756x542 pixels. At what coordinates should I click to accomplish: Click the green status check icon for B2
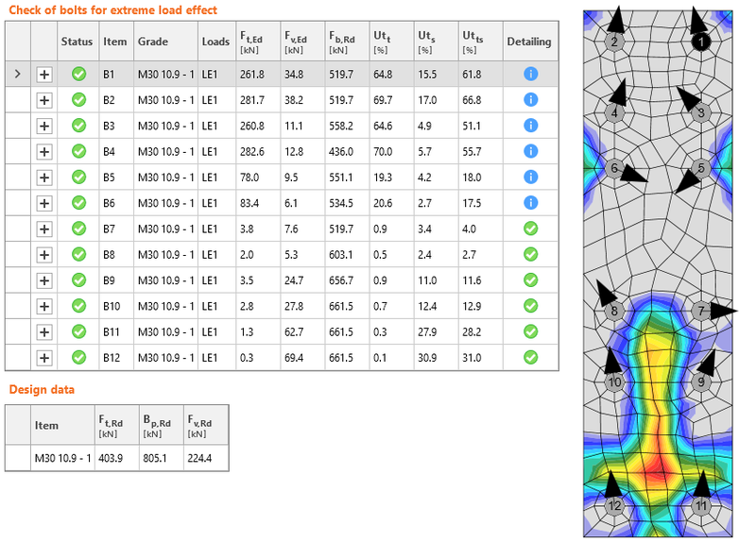pyautogui.click(x=78, y=99)
